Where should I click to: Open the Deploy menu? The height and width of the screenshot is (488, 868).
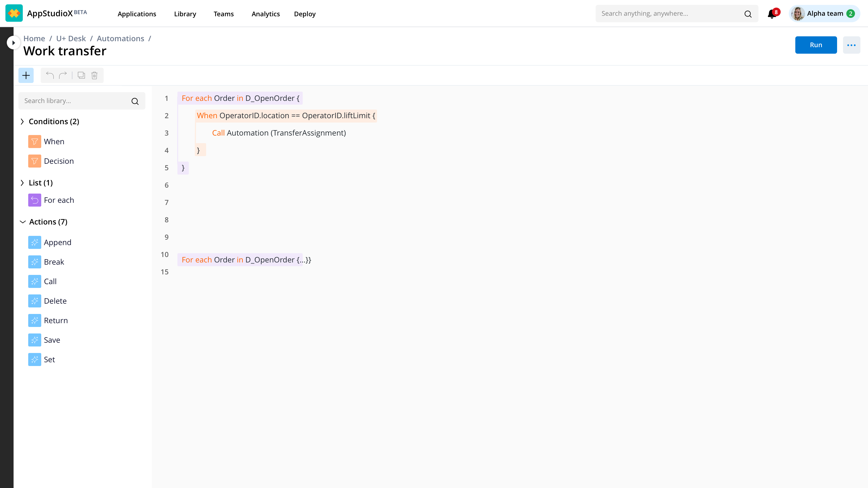305,14
